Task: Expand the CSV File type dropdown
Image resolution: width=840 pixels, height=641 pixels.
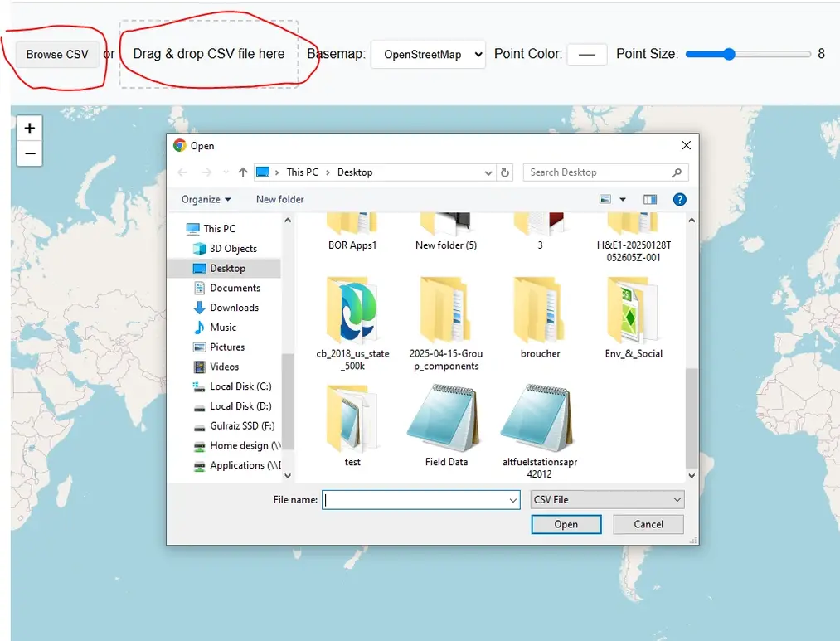Action: click(x=607, y=499)
